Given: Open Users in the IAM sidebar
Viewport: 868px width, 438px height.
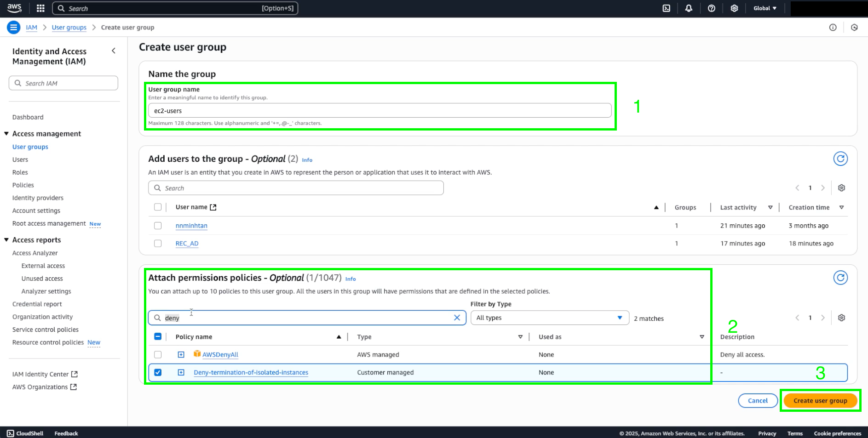Looking at the screenshot, I should [x=20, y=159].
